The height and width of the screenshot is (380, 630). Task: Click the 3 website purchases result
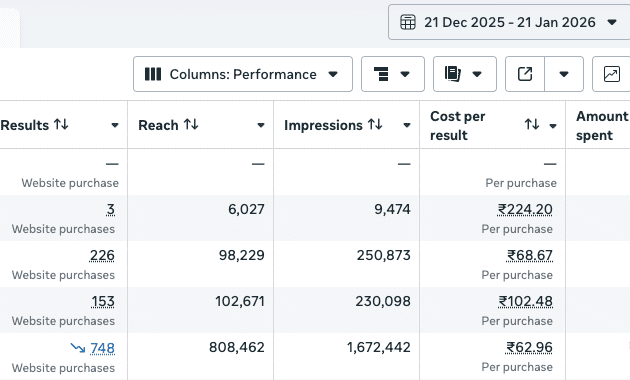pos(110,209)
